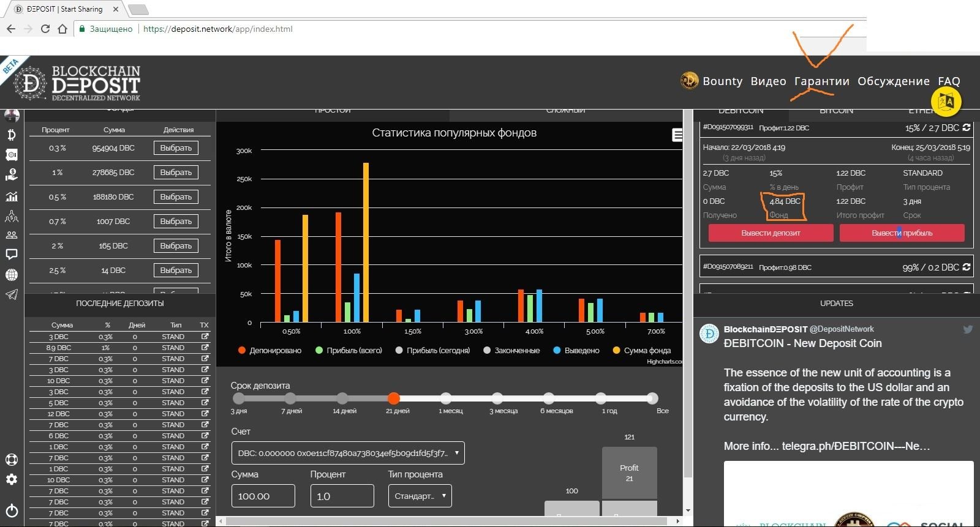The width and height of the screenshot is (980, 527).
Task: Click the Вывести прибыль button
Action: pos(902,233)
